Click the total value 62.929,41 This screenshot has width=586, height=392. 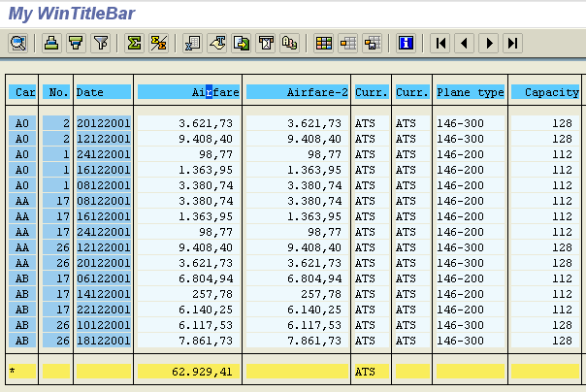click(188, 372)
